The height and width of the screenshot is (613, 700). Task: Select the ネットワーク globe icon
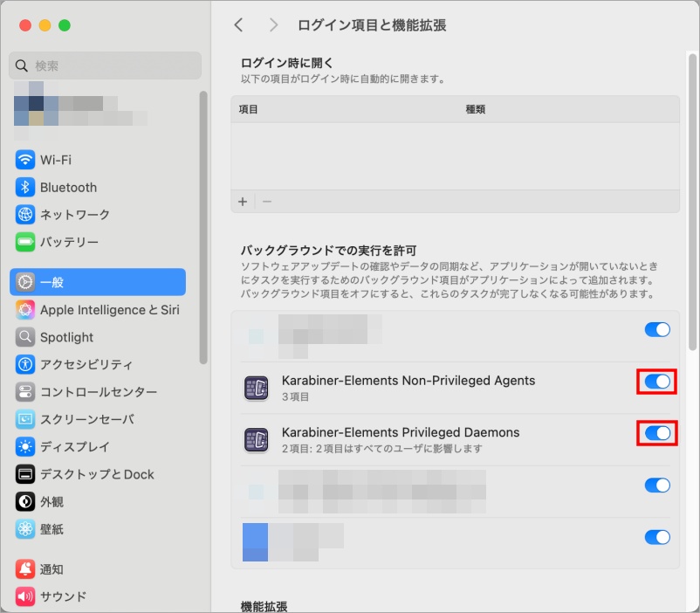[25, 214]
